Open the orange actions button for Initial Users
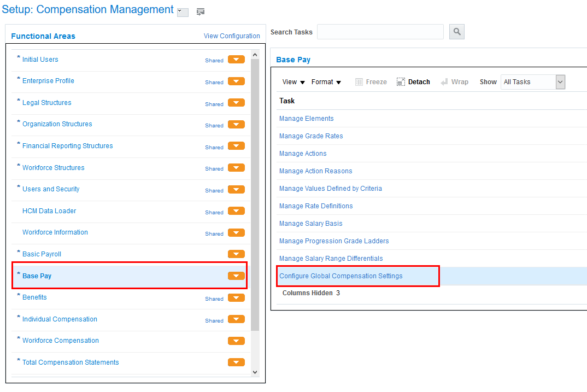The image size is (587, 392). [236, 60]
